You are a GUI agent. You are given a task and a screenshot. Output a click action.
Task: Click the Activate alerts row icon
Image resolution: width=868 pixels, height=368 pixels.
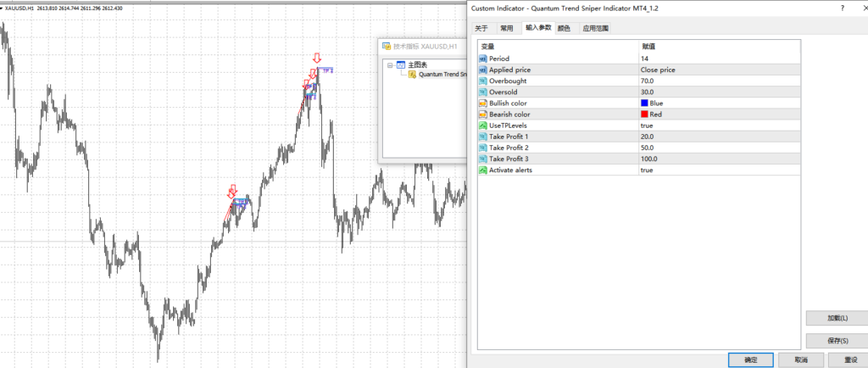(483, 170)
